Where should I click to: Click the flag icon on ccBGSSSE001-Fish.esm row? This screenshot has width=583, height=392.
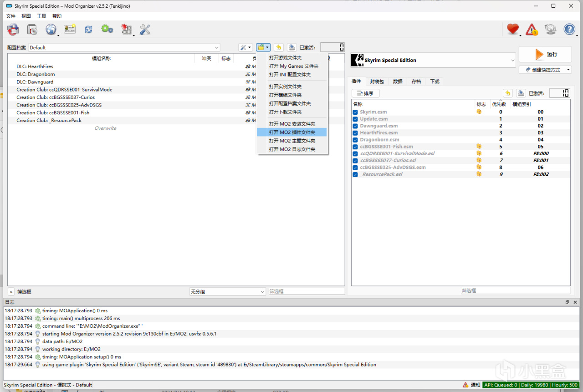[x=479, y=147]
